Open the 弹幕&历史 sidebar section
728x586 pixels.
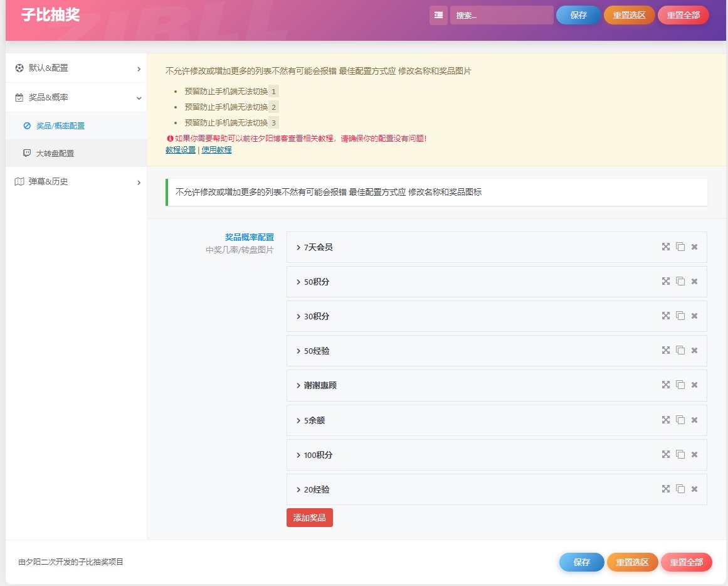[76, 182]
